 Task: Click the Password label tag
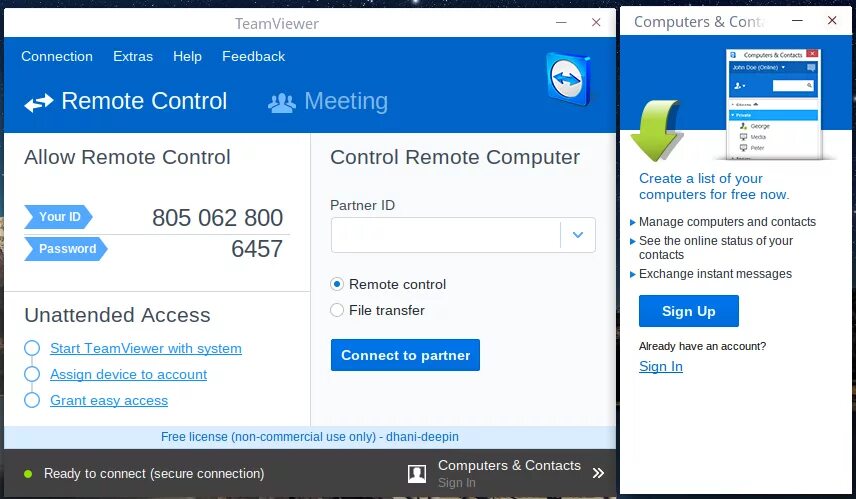(66, 249)
